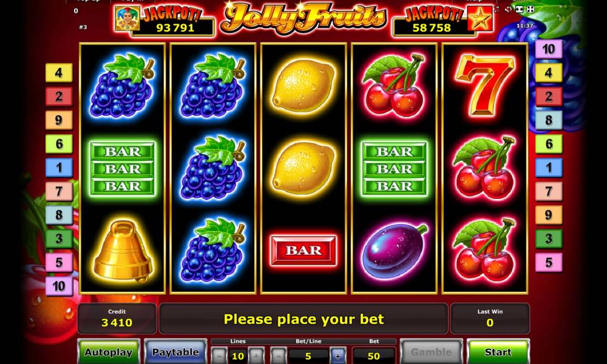Select payline 10 marker at top right
607x364 pixels.
(x=549, y=49)
